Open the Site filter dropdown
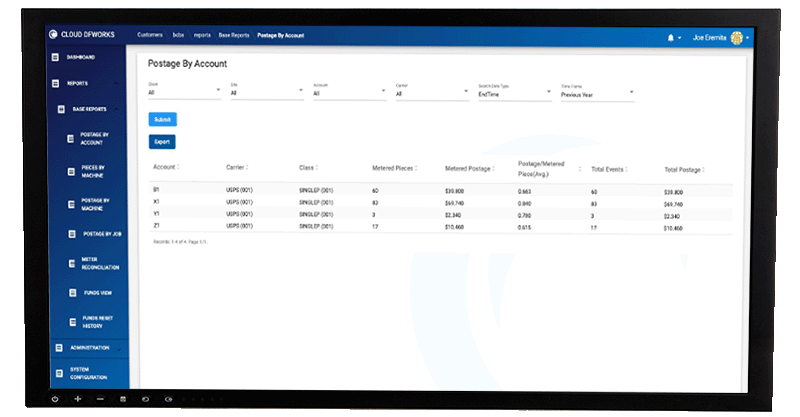The image size is (800, 417). [x=267, y=90]
